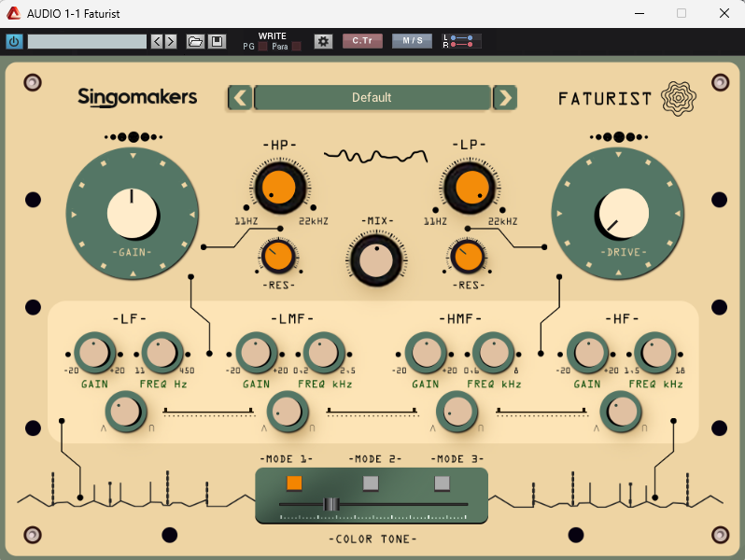The height and width of the screenshot is (560, 745).
Task: Select MODE 3 square button
Action: 442,483
